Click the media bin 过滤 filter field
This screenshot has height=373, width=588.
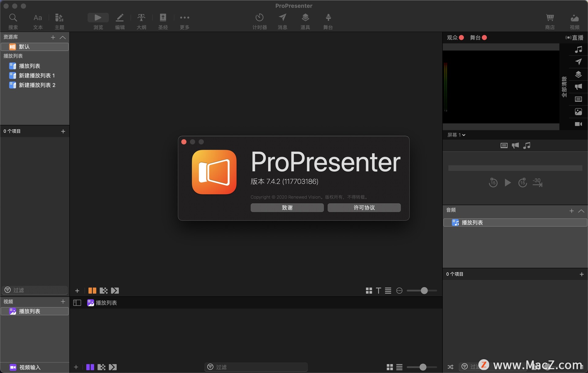point(256,367)
